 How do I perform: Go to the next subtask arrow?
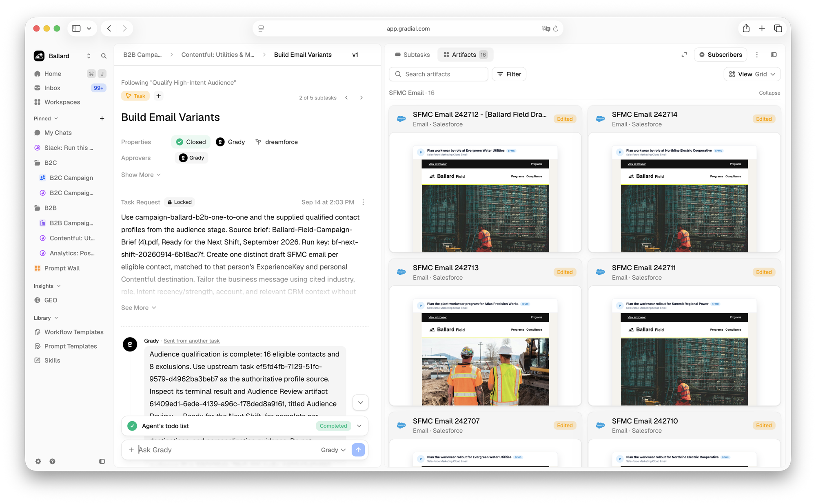[361, 98]
